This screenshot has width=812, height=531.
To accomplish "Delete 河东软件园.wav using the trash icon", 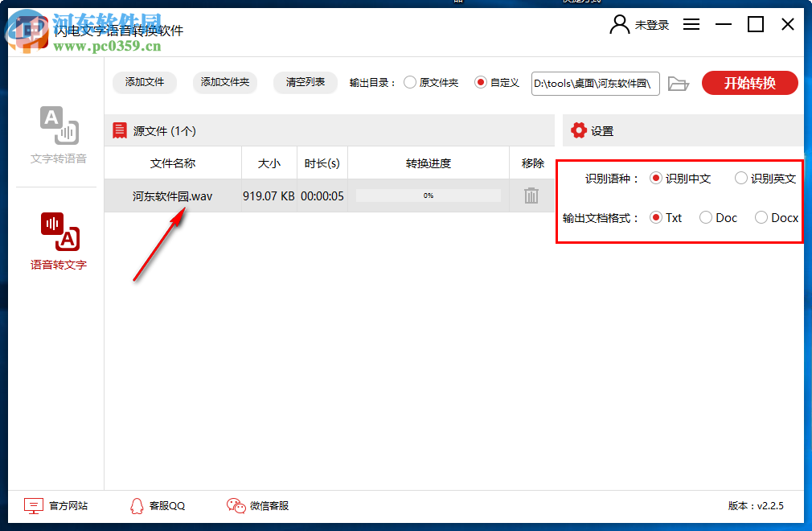I will tap(531, 195).
